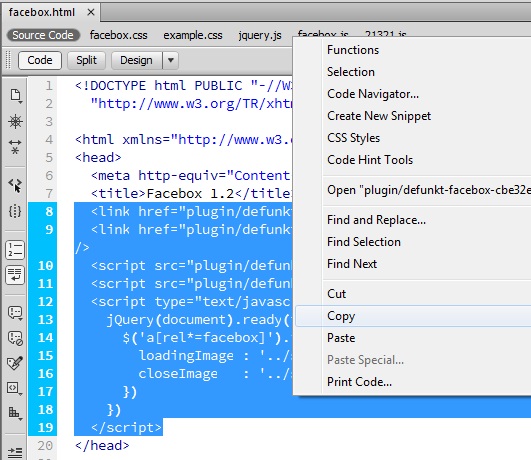
Task: Click the <meta http-equiv line
Action: pyautogui.click(x=190, y=176)
